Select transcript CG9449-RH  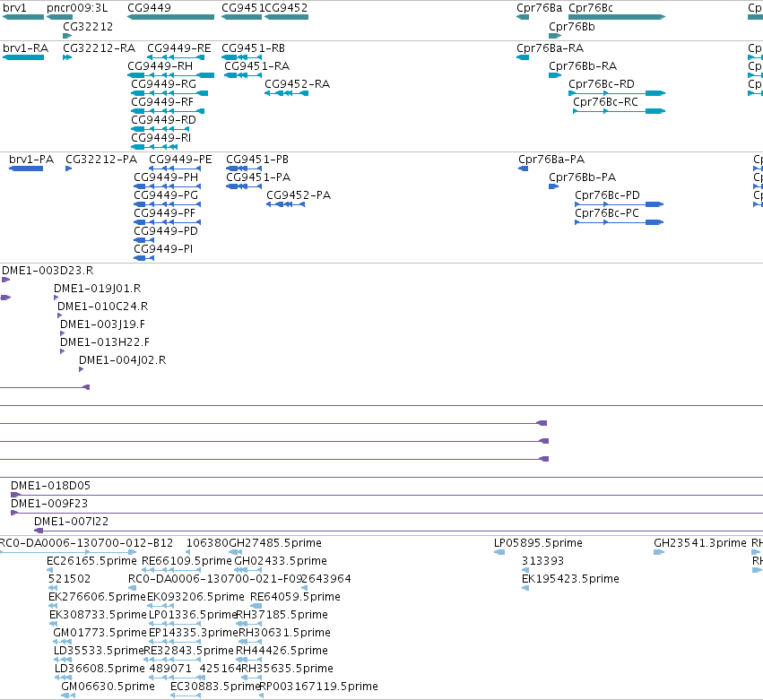click(160, 65)
